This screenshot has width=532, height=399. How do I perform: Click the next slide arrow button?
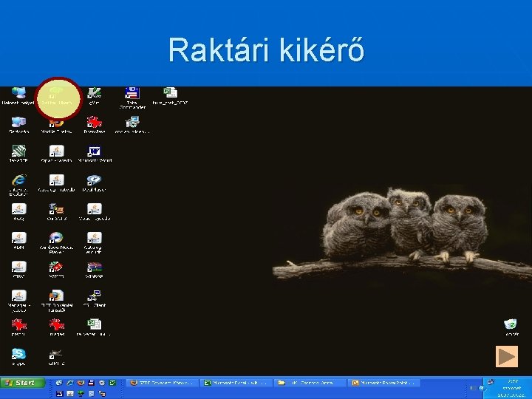click(x=507, y=356)
